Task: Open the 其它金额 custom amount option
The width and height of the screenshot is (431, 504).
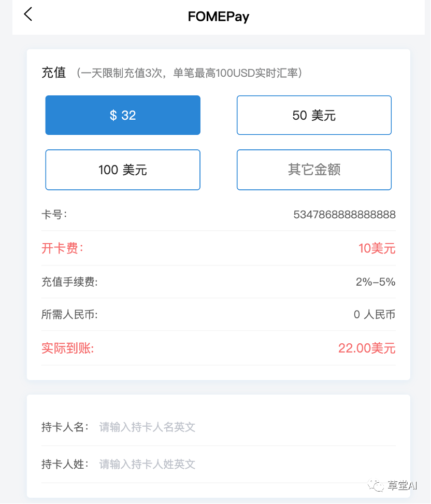Action: tap(314, 170)
